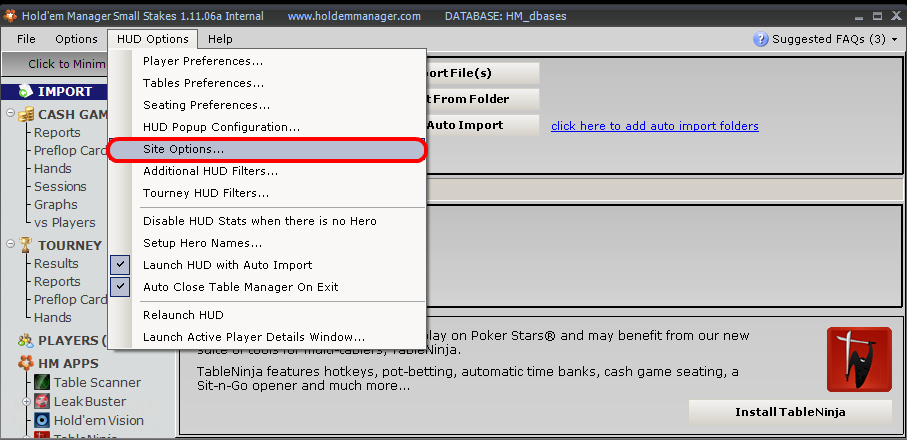Select Preflop Cards under Cash Games
The height and width of the screenshot is (440, 907).
pyautogui.click(x=70, y=150)
